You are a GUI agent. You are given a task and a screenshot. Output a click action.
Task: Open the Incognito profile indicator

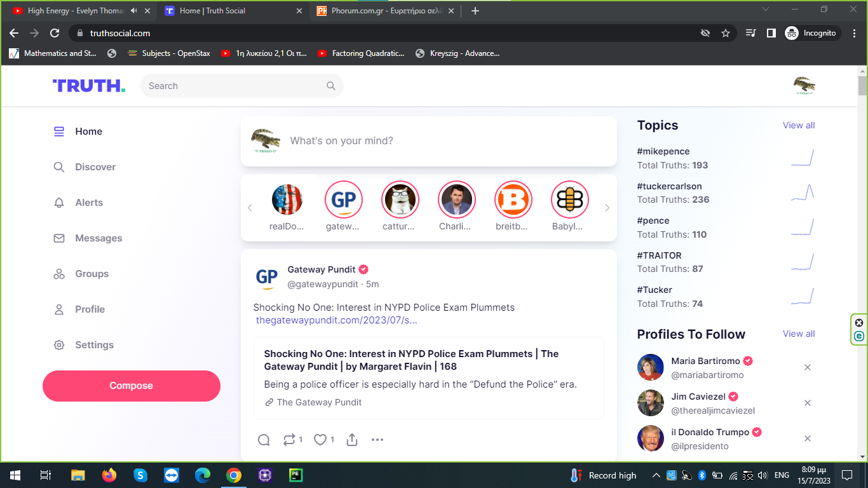click(x=813, y=33)
